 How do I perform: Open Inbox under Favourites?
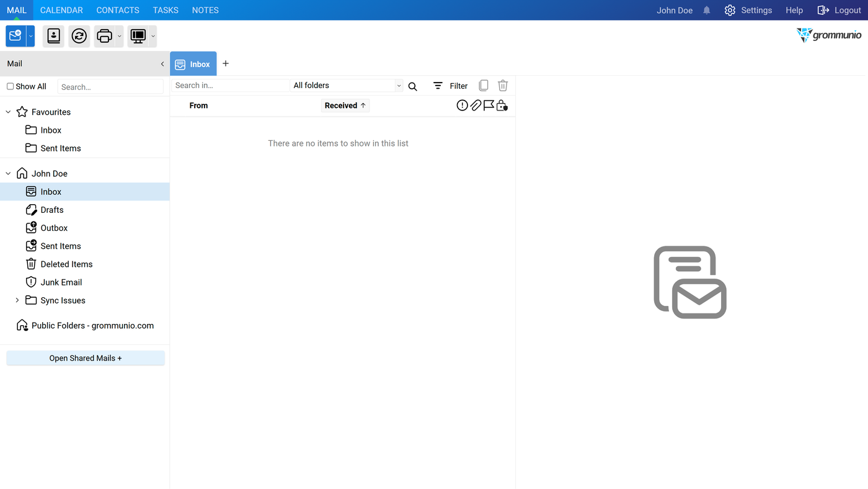click(51, 130)
